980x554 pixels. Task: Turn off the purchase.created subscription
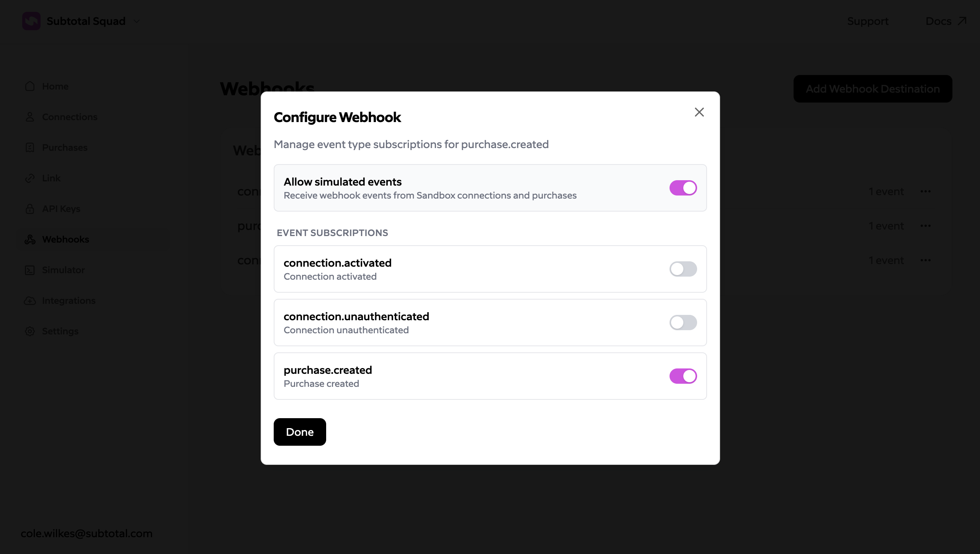tap(683, 376)
